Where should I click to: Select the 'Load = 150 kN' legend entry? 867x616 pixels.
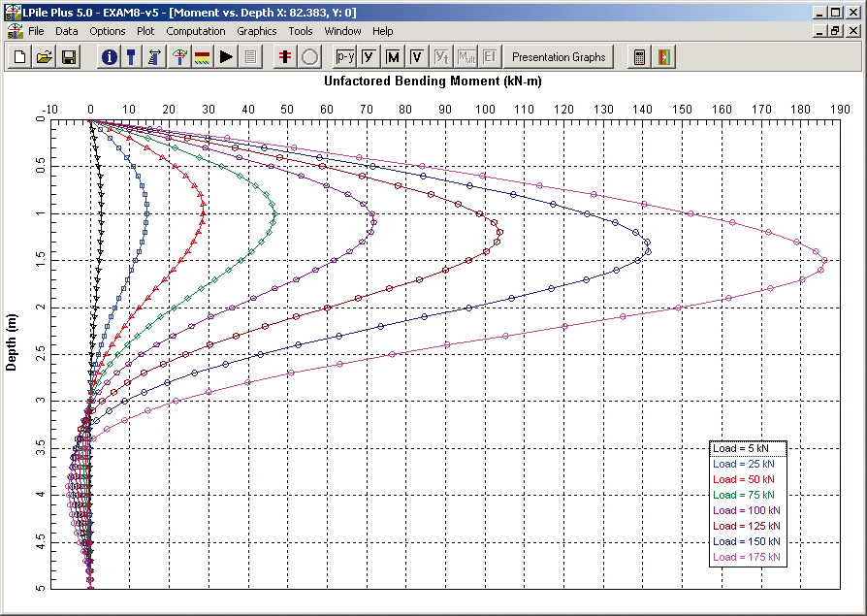click(x=747, y=541)
